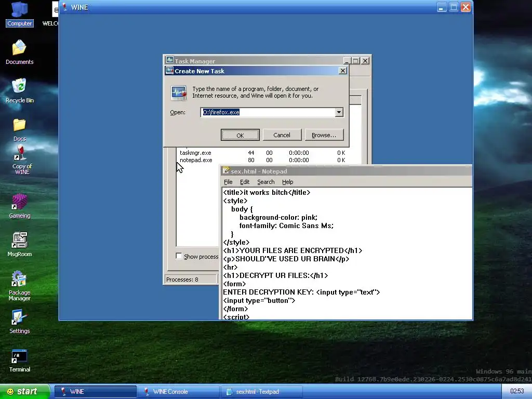
Task: Launch the Copy of WINE shortcut
Action: tap(21, 159)
